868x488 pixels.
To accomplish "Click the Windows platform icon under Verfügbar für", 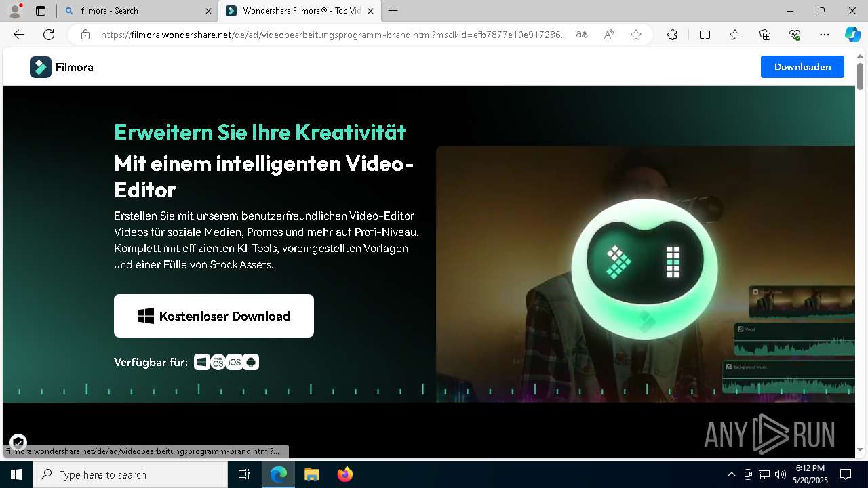I will tap(201, 362).
